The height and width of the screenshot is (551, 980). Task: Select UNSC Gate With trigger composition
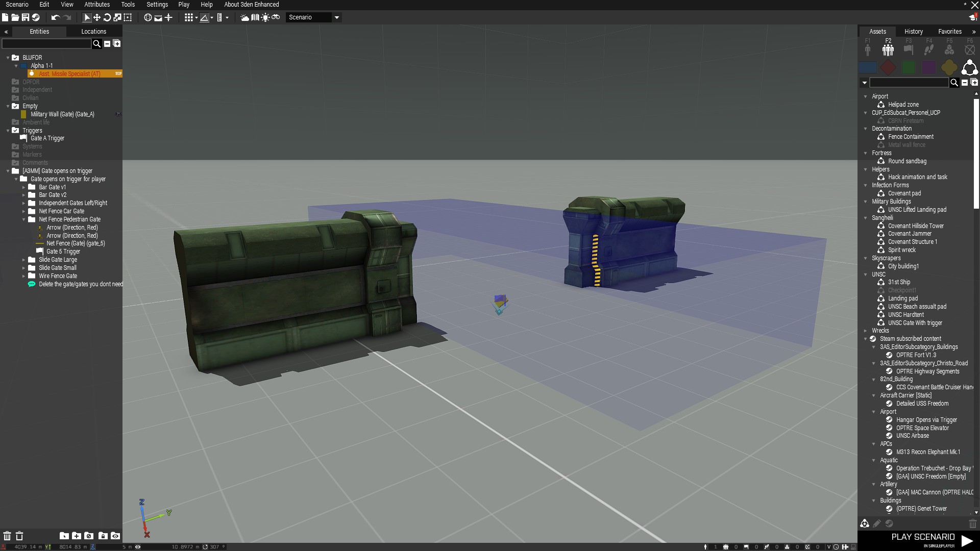pos(915,323)
